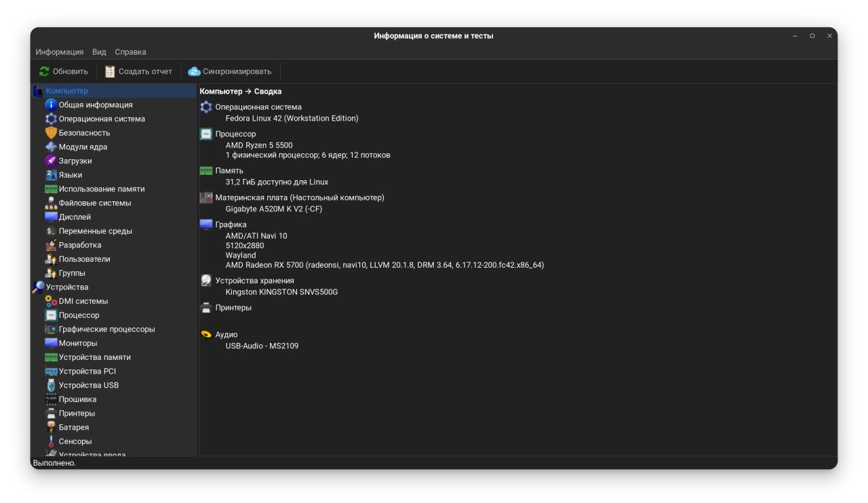Image resolution: width=868 pixels, height=503 pixels.
Task: Click the Устройства USB icon
Action: coord(51,385)
